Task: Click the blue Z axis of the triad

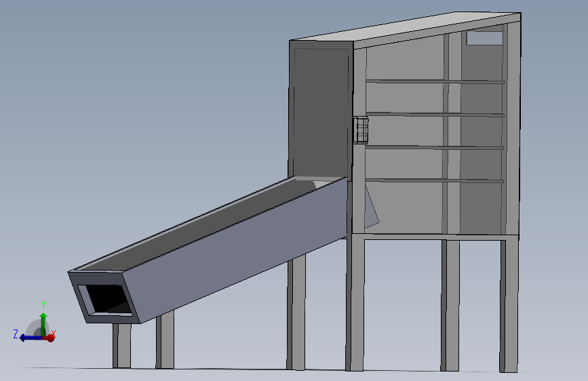Action: [x=31, y=338]
